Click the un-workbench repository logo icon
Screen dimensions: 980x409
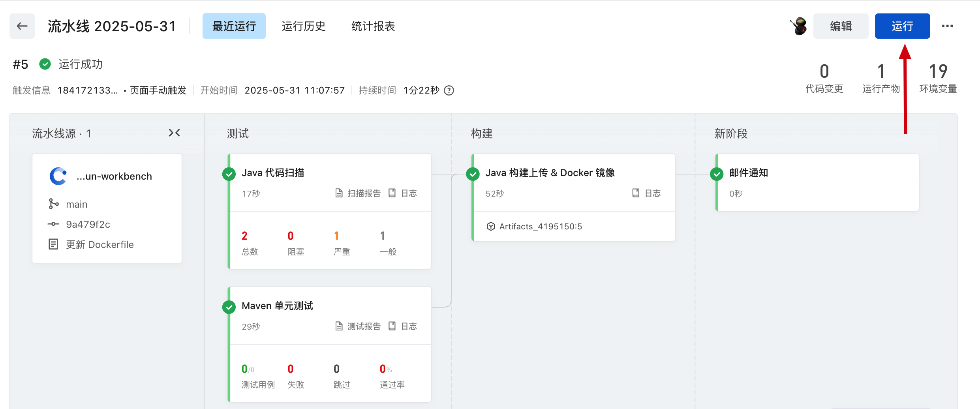(58, 176)
